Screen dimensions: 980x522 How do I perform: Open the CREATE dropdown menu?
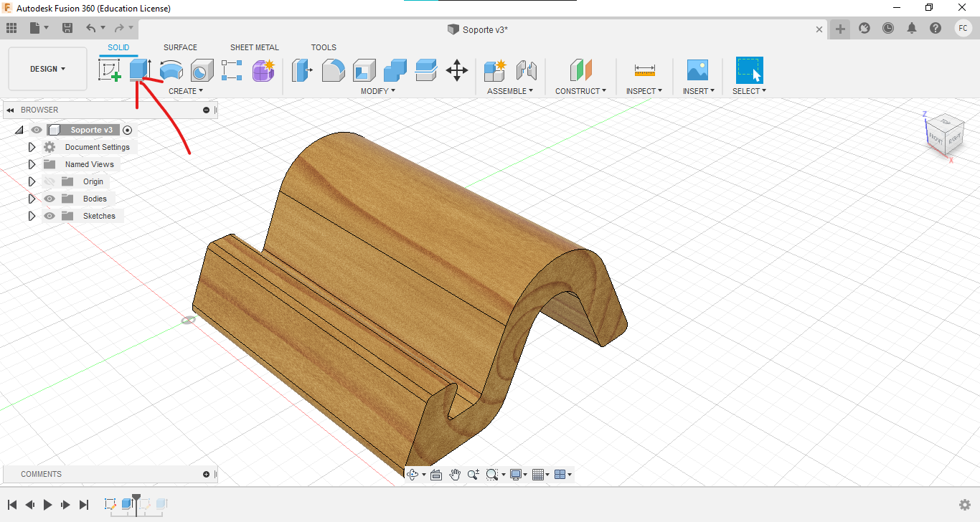(186, 91)
